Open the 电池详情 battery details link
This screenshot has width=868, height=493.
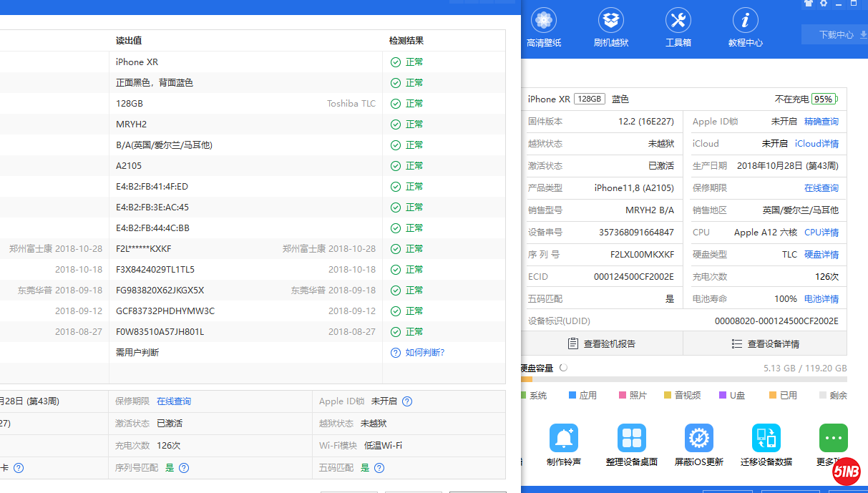[821, 299]
